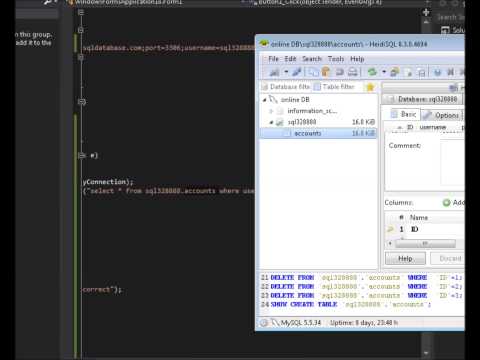This screenshot has height=360, width=480.
Task: Click the Add column button
Action: coord(453,202)
